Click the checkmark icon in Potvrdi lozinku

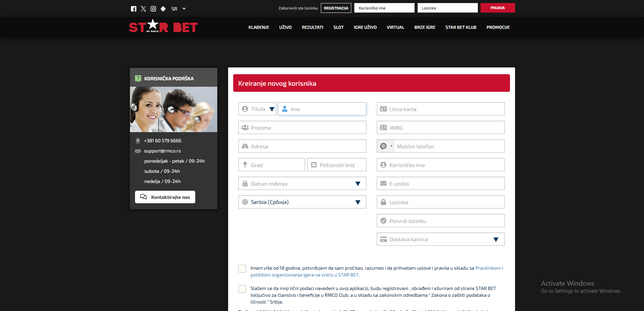383,221
